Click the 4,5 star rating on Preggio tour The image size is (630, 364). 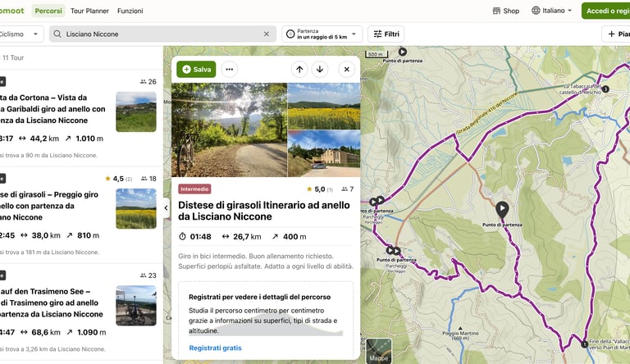[118, 179]
